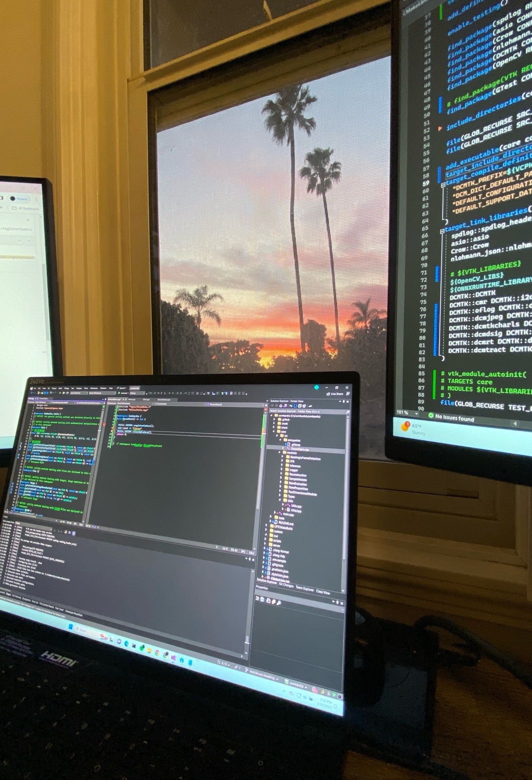This screenshot has width=532, height=780.
Task: Collapse the comkardia root folder
Action: (271, 415)
